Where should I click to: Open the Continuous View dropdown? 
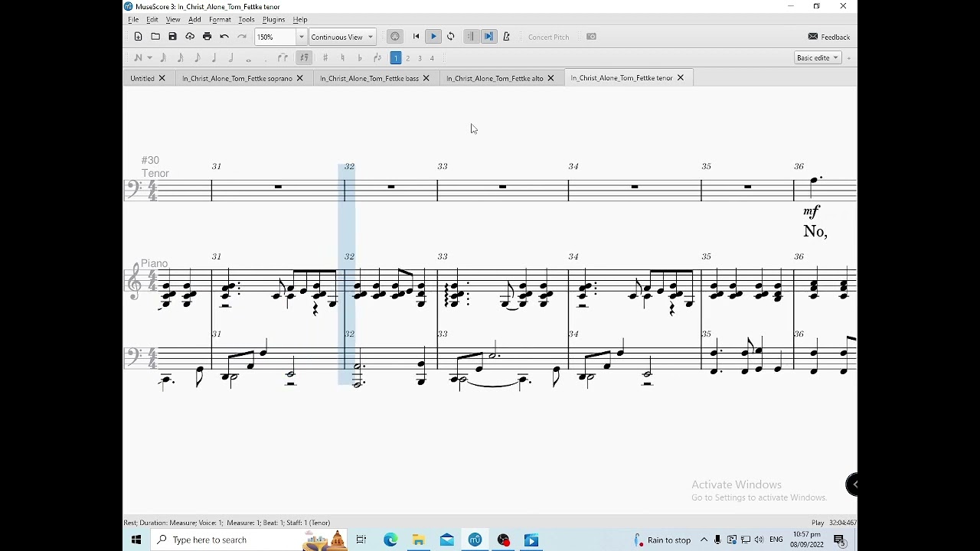coord(341,37)
